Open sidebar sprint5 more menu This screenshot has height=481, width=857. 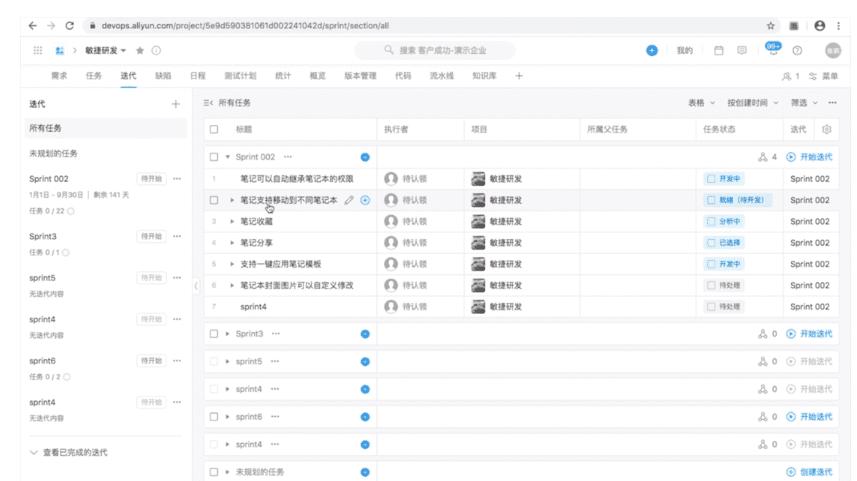click(177, 278)
